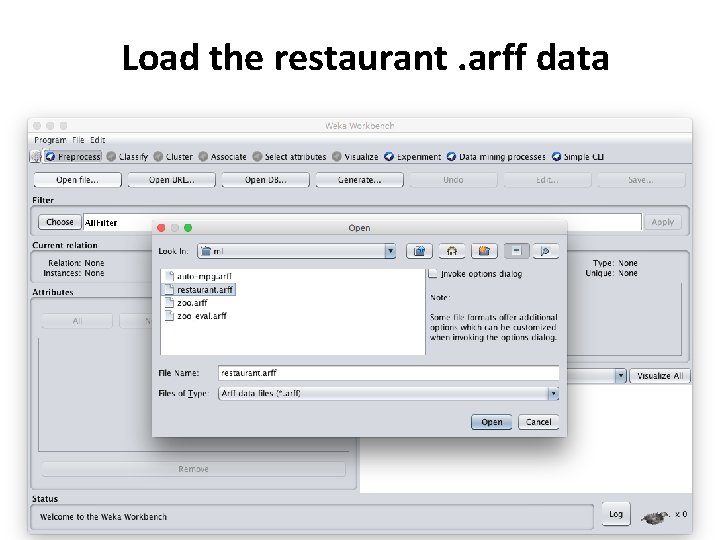The width and height of the screenshot is (720, 540).
Task: Click the Save... button
Action: click(x=641, y=180)
